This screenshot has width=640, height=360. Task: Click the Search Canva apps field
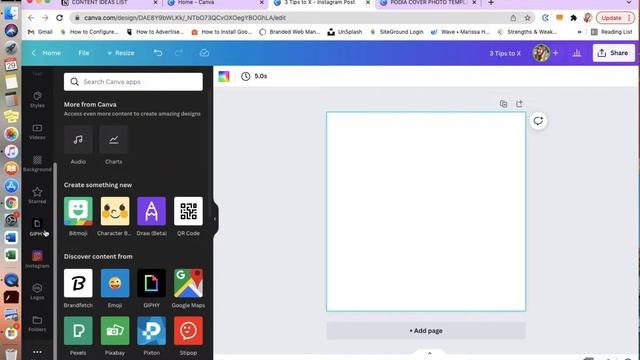click(133, 82)
